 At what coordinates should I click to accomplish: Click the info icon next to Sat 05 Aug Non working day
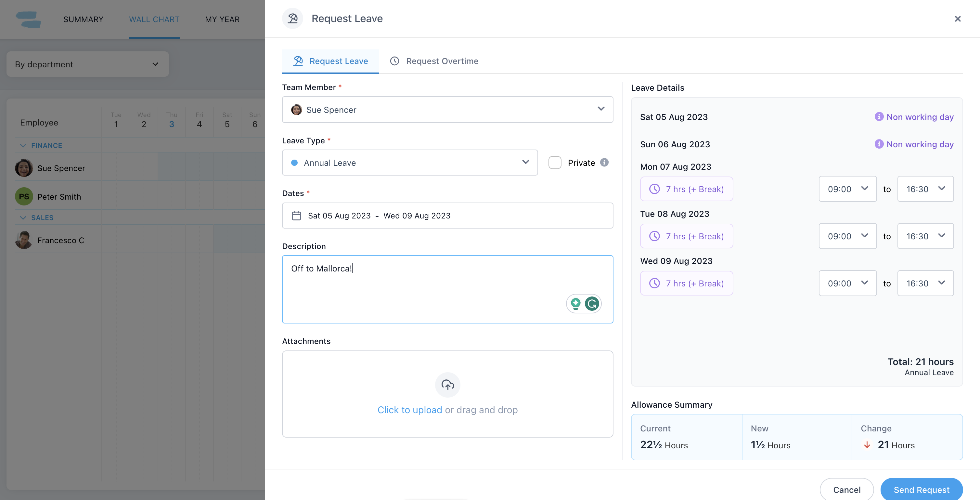pyautogui.click(x=879, y=116)
